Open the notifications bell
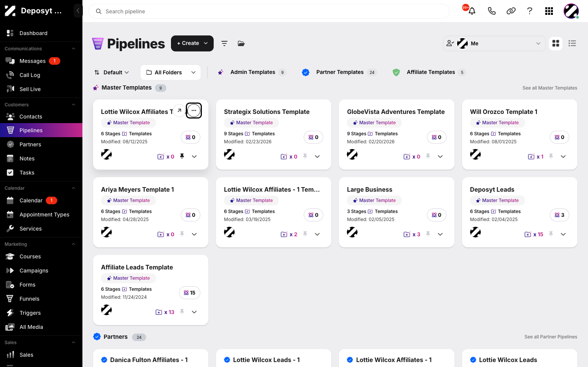This screenshot has width=588, height=367. pyautogui.click(x=472, y=11)
